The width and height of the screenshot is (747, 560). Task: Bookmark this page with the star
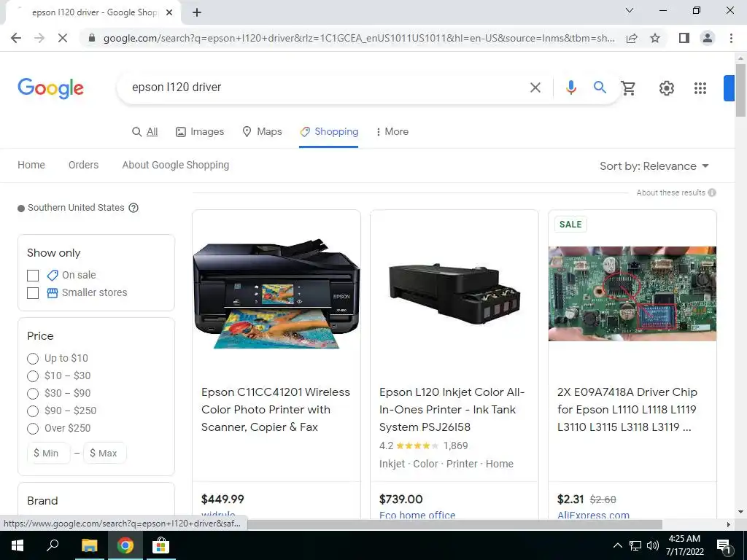point(655,38)
